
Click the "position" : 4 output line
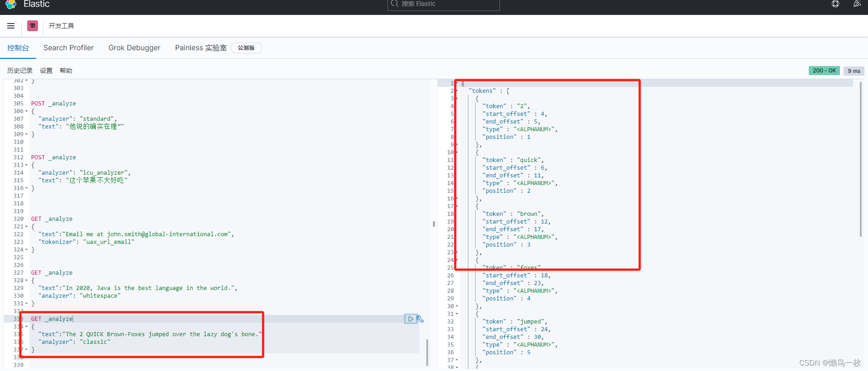506,299
